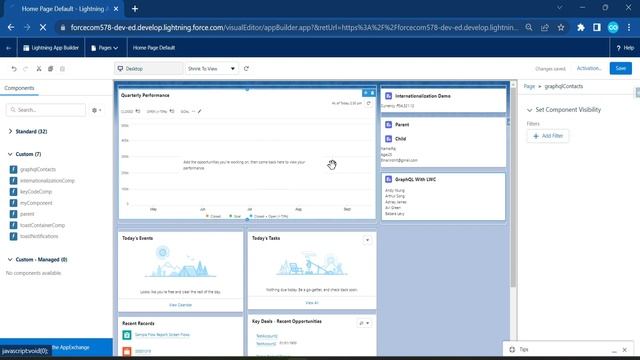
Task: Save the page with Save button
Action: coord(620,68)
